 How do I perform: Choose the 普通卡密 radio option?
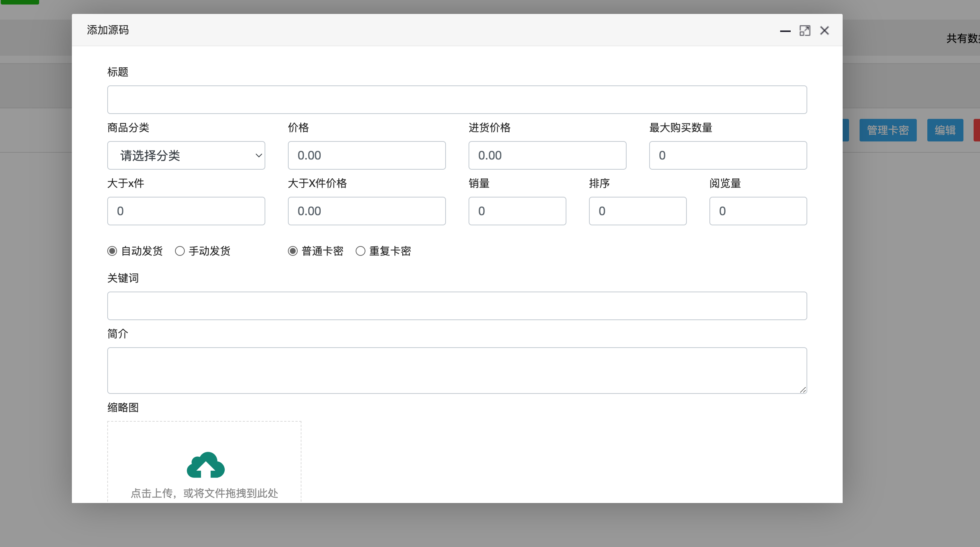[x=292, y=251]
